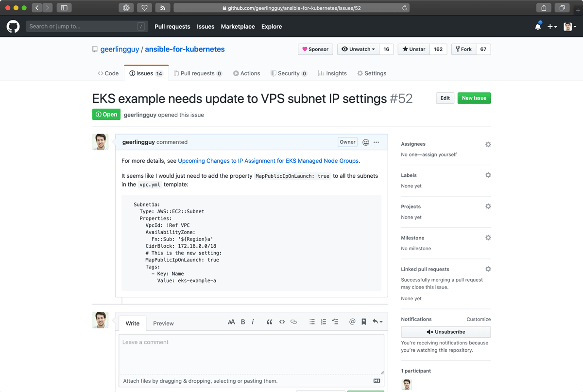This screenshot has height=392, width=583.
Task: Open Explore in top navigation
Action: click(x=272, y=27)
